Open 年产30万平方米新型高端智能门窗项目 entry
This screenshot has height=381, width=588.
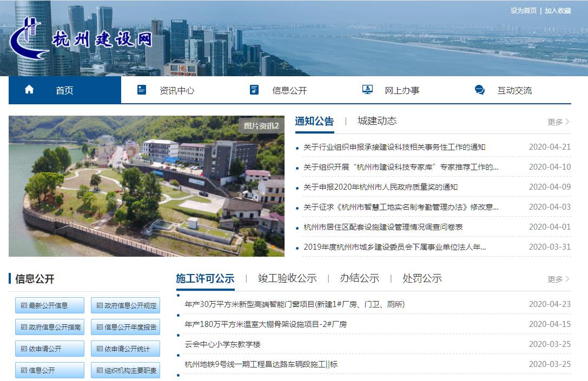(x=295, y=304)
